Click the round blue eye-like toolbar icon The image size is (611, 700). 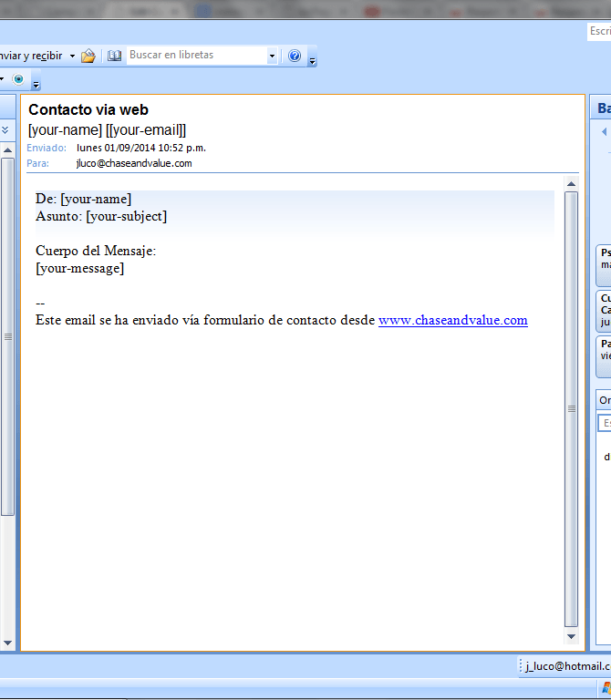[18, 79]
